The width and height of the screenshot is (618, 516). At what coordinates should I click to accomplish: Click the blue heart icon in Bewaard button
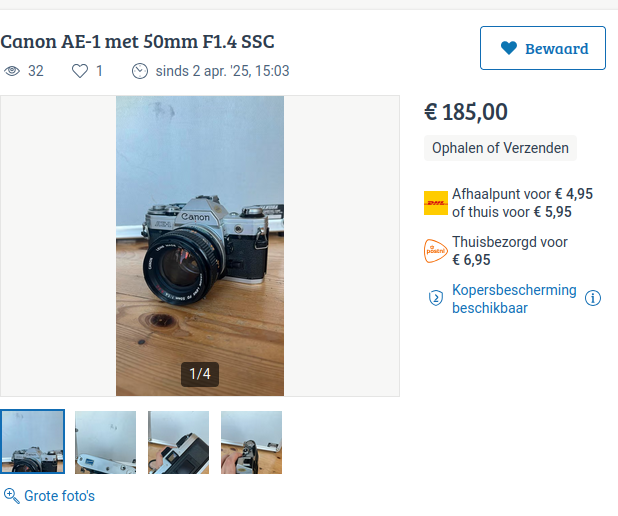click(508, 48)
